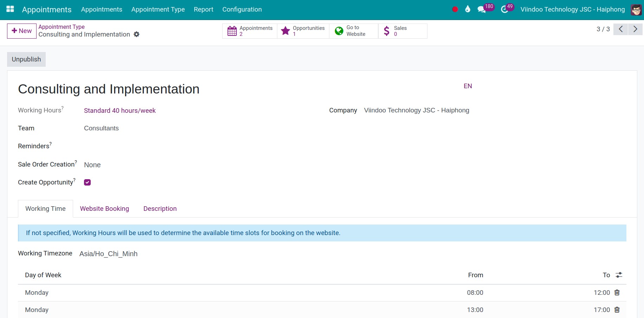Open Working Timezone selection Asia/Ho_Chi_Minh
Viewport: 644px width, 318px height.
coord(108,254)
